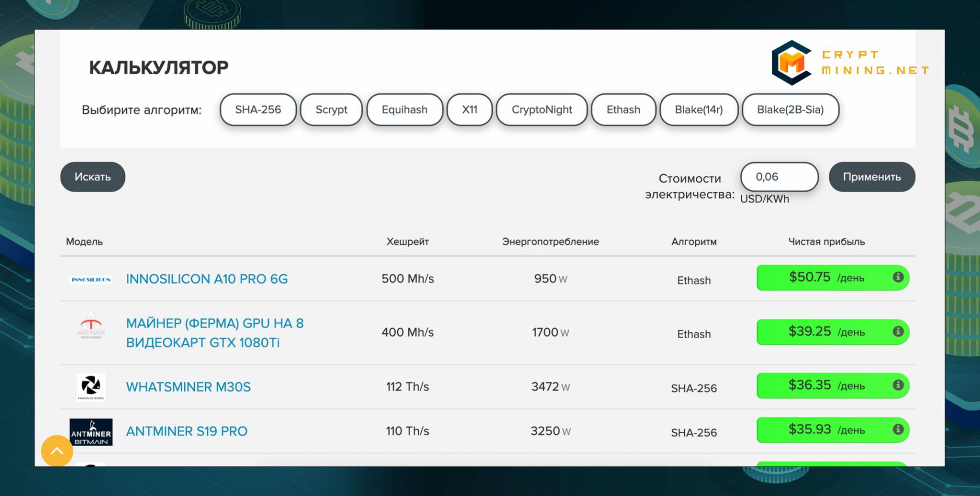Image resolution: width=980 pixels, height=496 pixels.
Task: Click the Innosilicon brand logo
Action: pos(91,279)
